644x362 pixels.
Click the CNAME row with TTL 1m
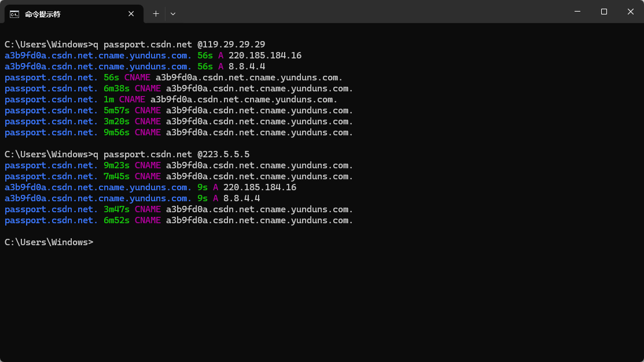pyautogui.click(x=171, y=99)
